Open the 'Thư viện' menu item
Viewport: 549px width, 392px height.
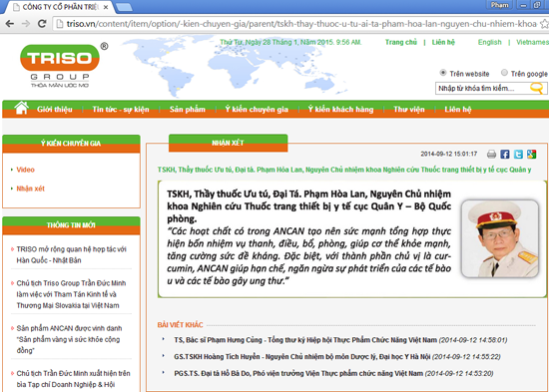click(409, 109)
